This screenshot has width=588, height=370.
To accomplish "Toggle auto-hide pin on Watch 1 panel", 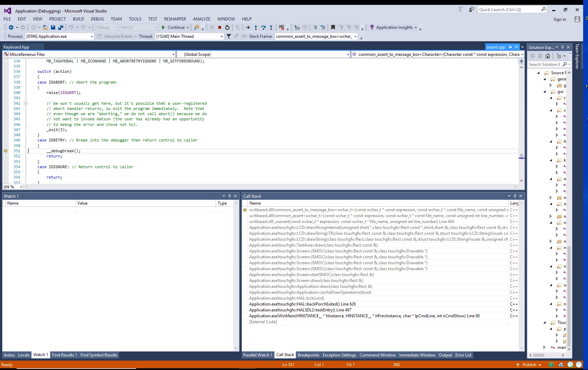I will coord(229,196).
